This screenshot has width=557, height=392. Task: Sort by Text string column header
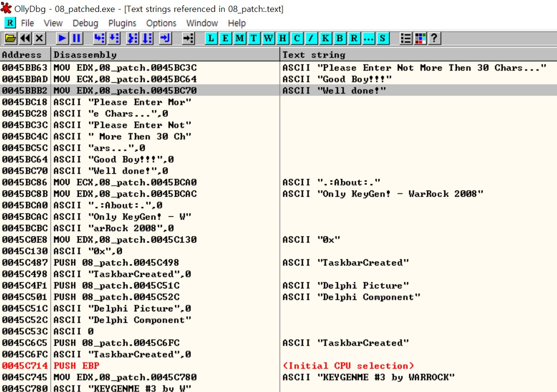pyautogui.click(x=419, y=55)
